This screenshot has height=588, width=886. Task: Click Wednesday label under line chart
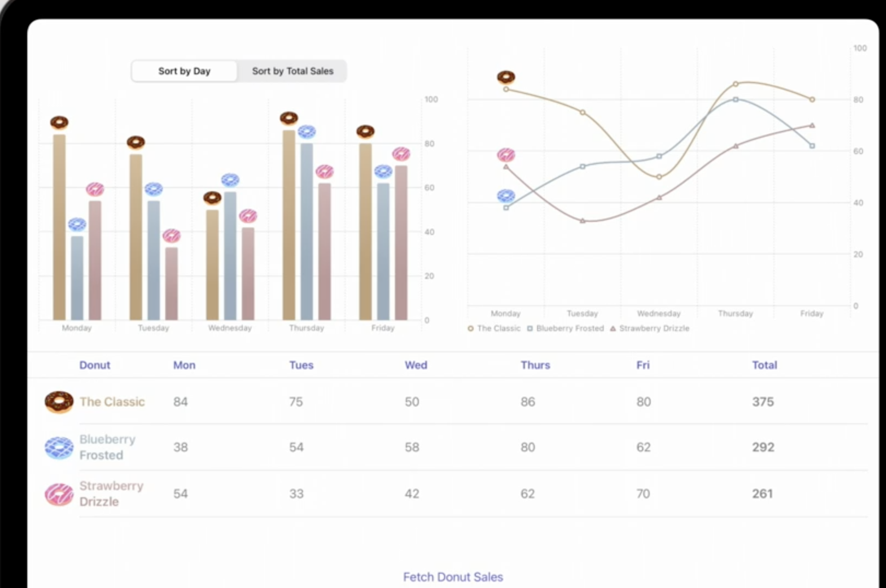pyautogui.click(x=658, y=314)
